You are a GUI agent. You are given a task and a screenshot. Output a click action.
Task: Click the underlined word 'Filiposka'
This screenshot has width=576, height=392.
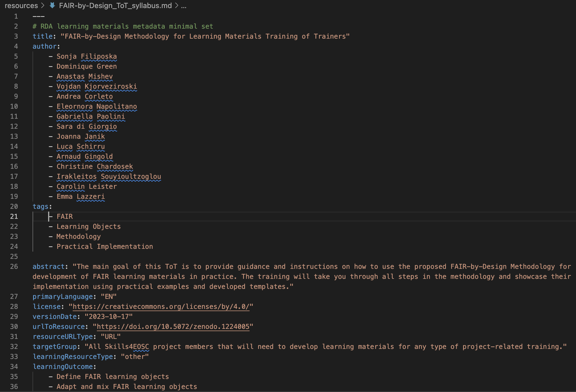(x=99, y=56)
